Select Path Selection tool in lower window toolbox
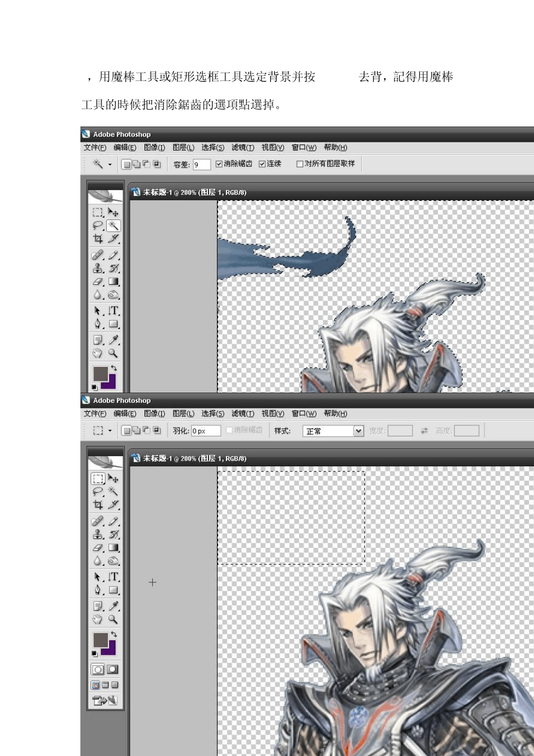534x756 pixels. pyautogui.click(x=98, y=577)
